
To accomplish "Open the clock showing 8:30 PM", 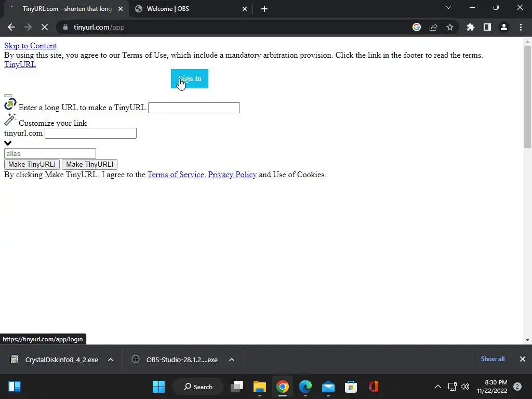I will 492,387.
